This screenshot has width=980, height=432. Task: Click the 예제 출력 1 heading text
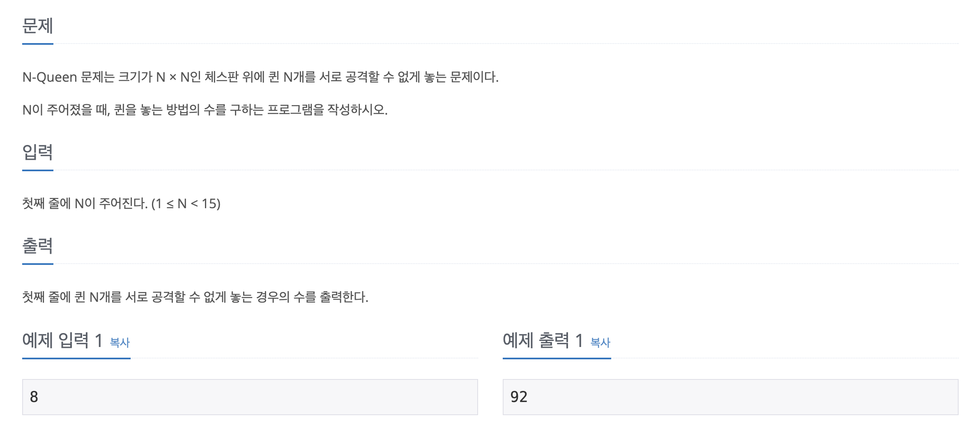point(543,340)
